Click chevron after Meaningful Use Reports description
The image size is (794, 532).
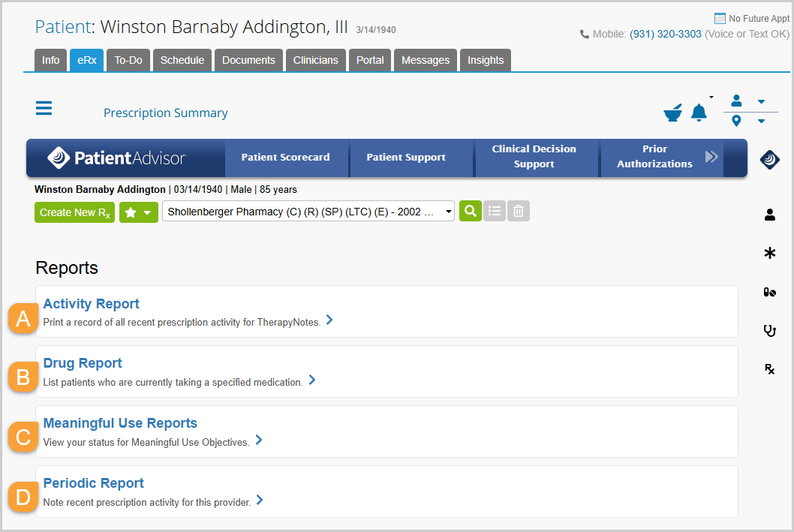point(259,440)
